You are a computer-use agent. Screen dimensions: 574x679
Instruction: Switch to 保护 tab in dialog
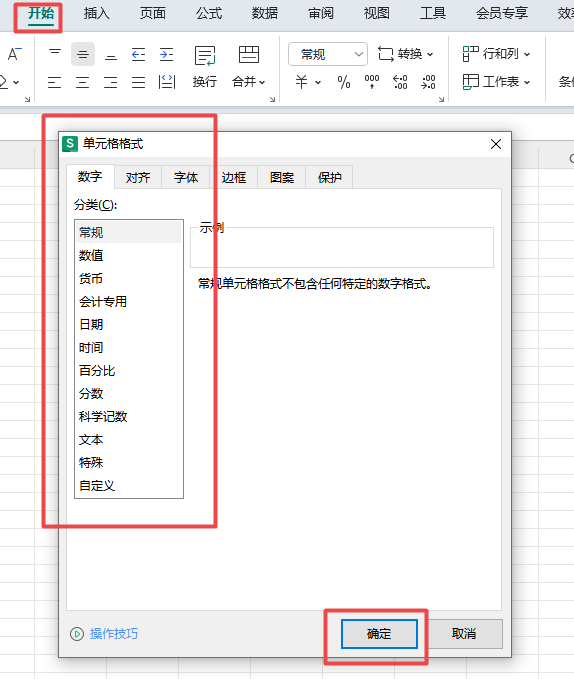click(x=329, y=178)
